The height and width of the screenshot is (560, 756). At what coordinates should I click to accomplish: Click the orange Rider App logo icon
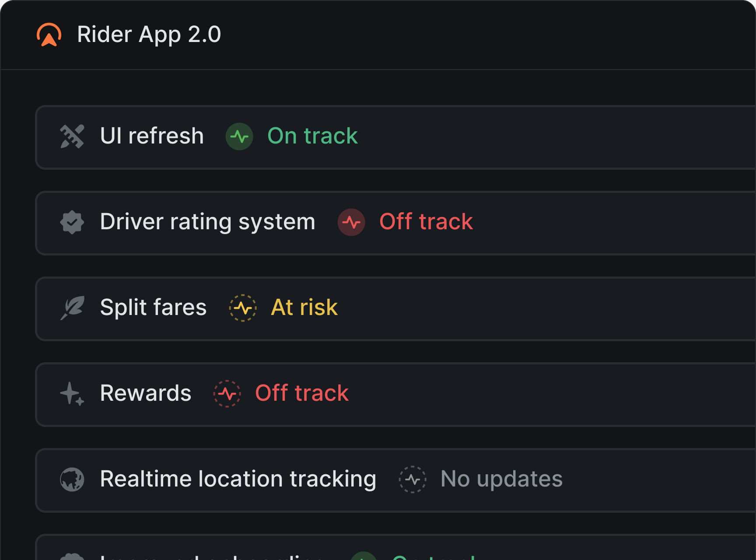(x=49, y=35)
